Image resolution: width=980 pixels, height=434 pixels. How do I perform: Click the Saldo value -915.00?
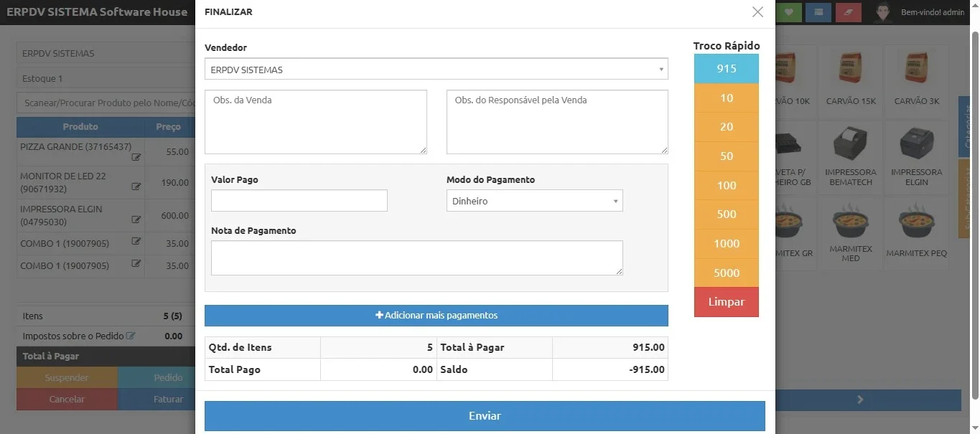[646, 369]
